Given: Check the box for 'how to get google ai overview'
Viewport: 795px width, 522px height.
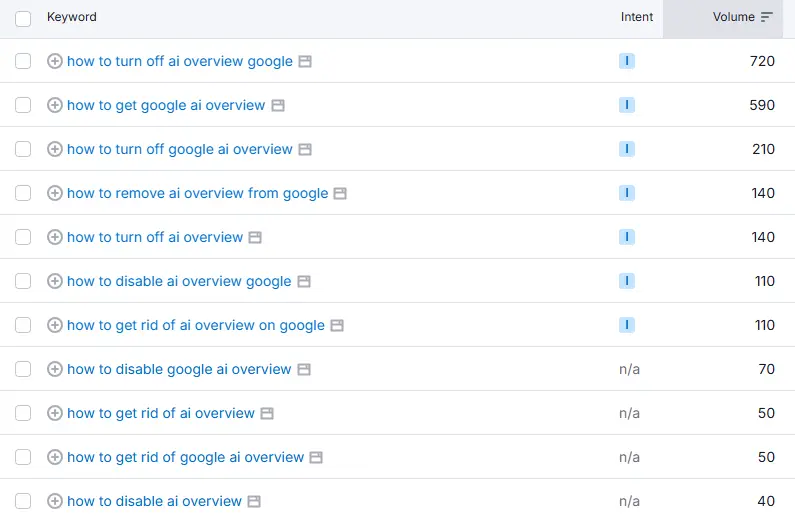Looking at the screenshot, I should 23,105.
